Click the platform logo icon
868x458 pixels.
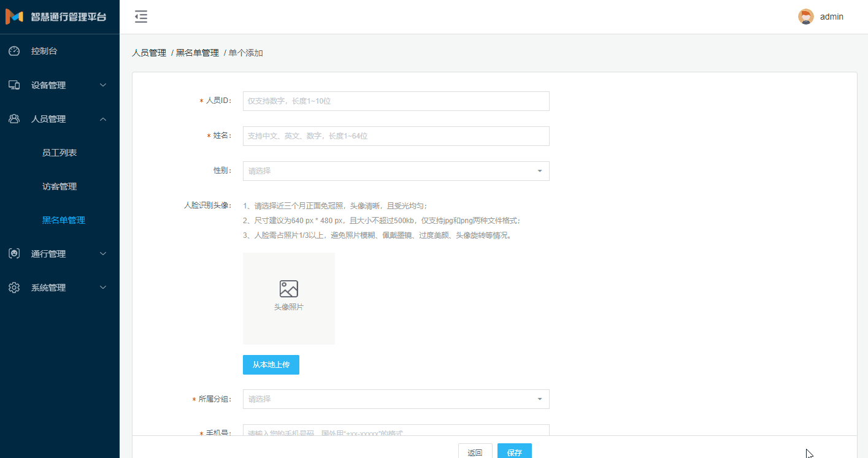pyautogui.click(x=14, y=17)
